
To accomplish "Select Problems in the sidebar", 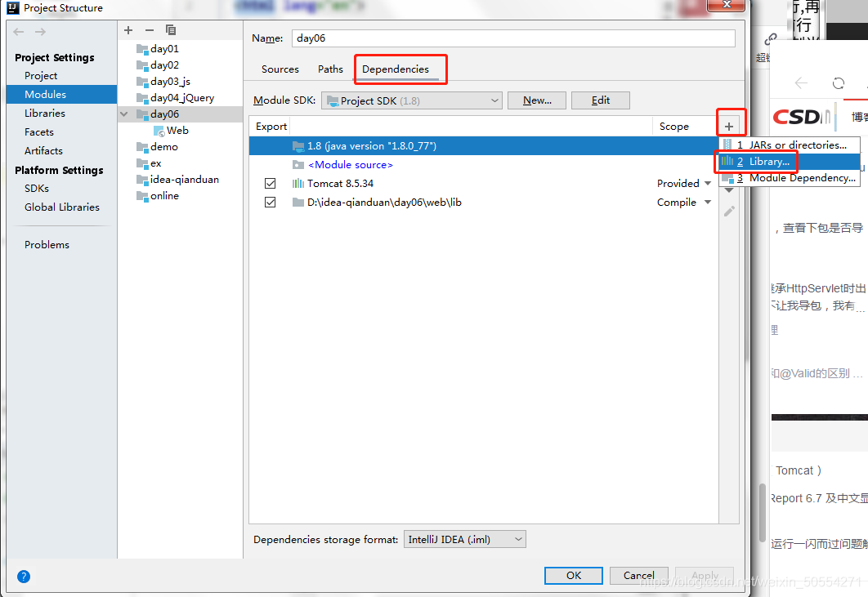I will [47, 244].
